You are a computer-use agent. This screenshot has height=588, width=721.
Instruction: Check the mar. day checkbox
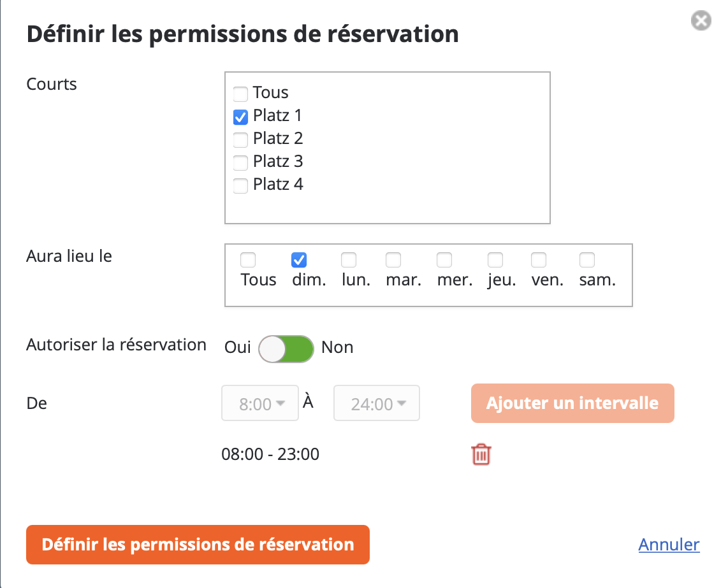pyautogui.click(x=393, y=260)
